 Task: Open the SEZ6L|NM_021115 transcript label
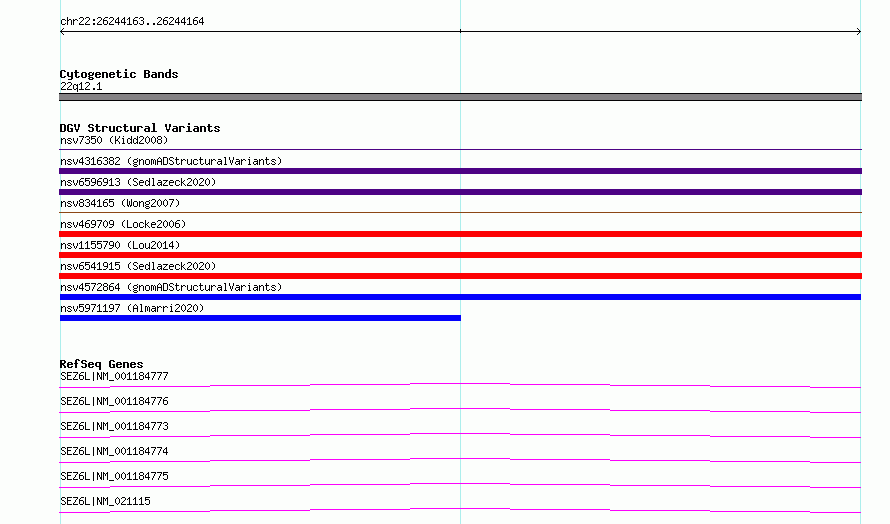(x=105, y=501)
